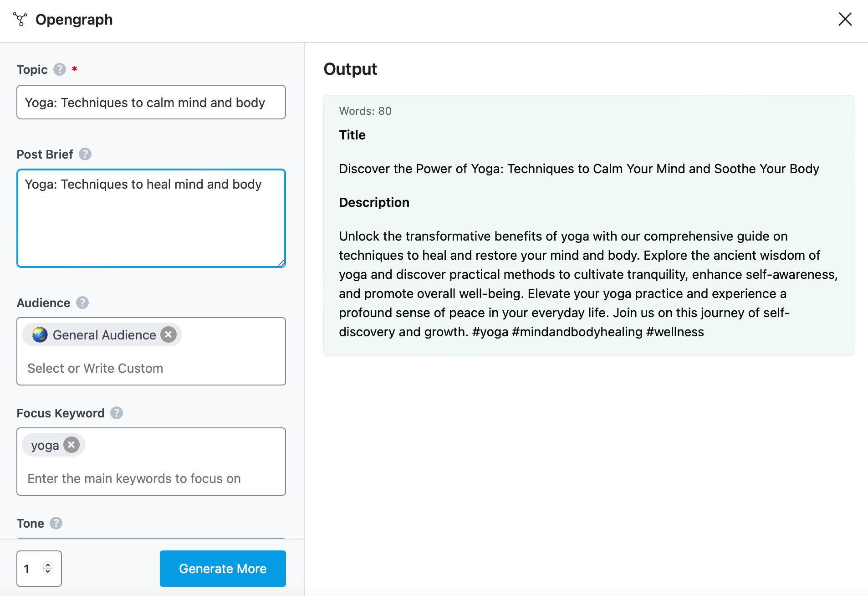
Task: Click the number of outputs field
Action: 39,569
